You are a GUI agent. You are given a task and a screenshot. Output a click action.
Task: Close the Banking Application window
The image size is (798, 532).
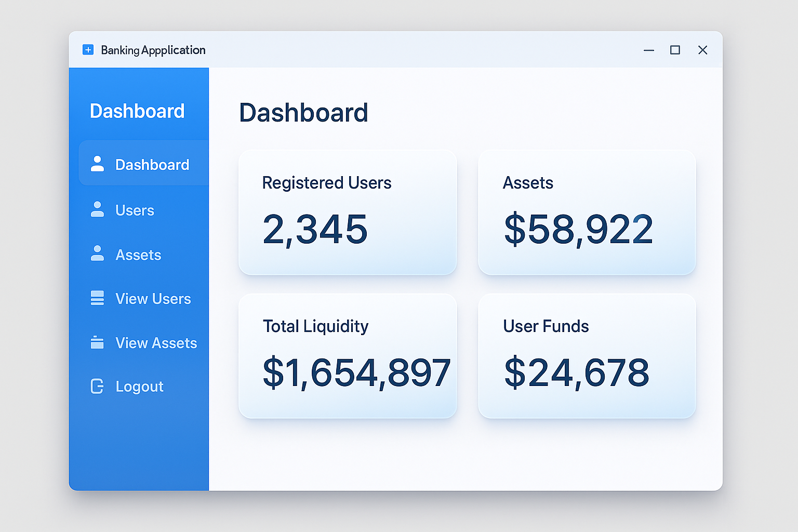702,50
